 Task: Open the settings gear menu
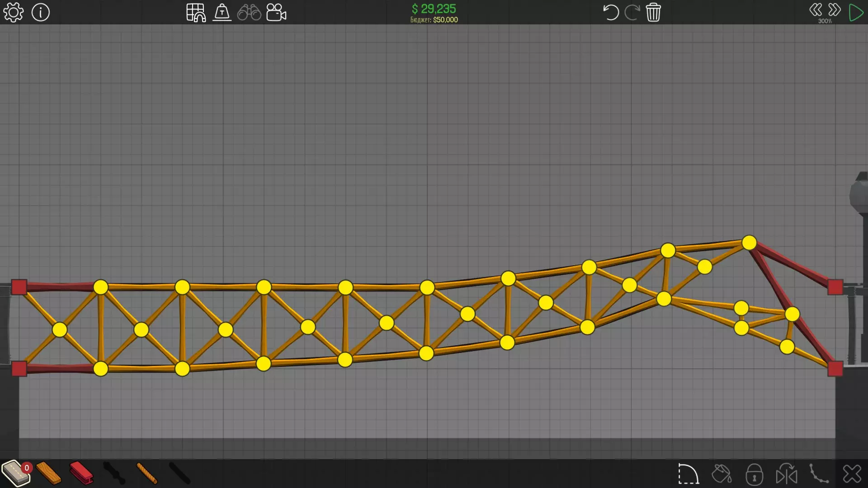[x=13, y=13]
